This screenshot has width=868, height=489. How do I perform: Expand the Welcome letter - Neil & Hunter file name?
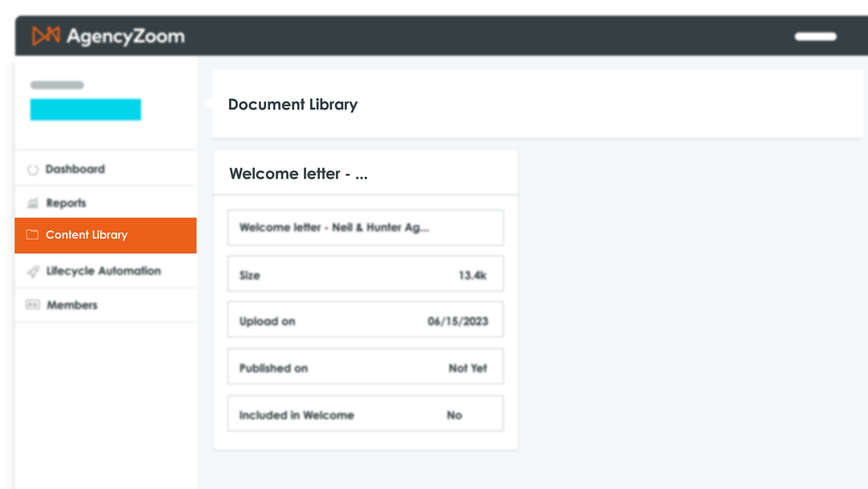(x=337, y=228)
